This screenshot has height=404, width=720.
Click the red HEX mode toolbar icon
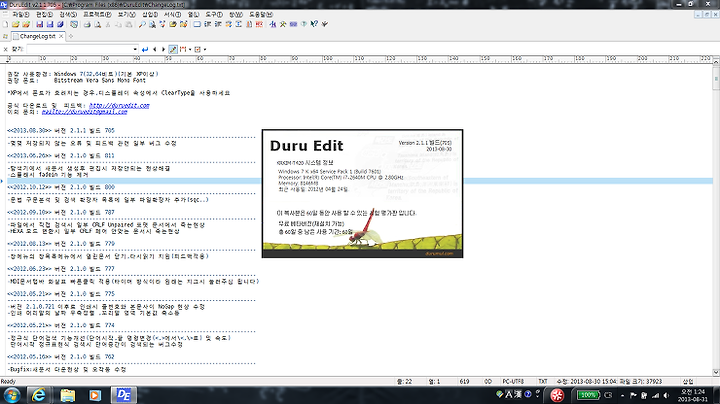(259, 24)
